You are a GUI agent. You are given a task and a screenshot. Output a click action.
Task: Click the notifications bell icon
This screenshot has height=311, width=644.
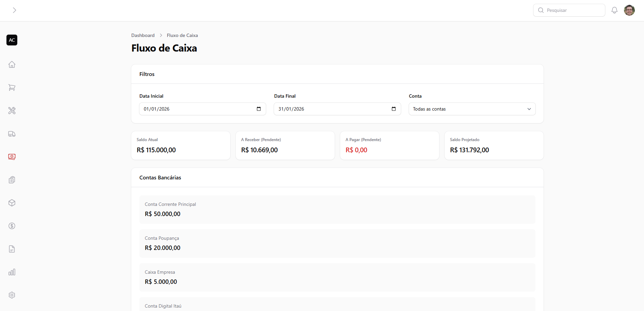pos(614,10)
